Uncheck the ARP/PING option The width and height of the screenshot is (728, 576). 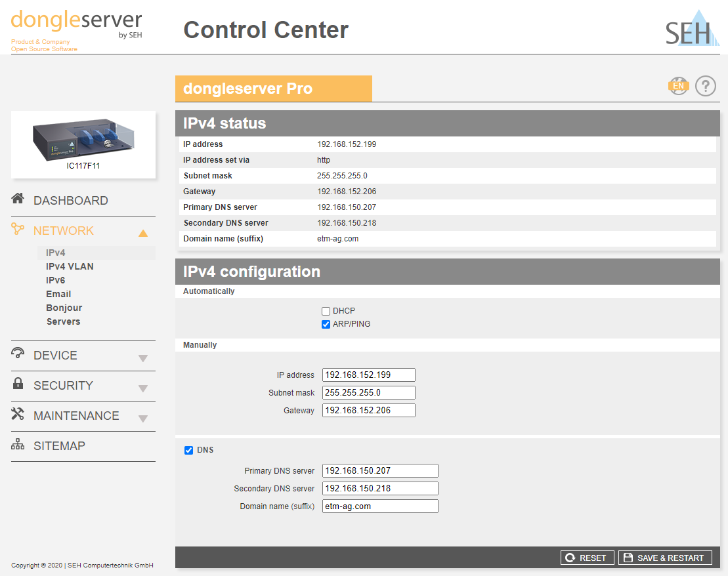point(326,324)
